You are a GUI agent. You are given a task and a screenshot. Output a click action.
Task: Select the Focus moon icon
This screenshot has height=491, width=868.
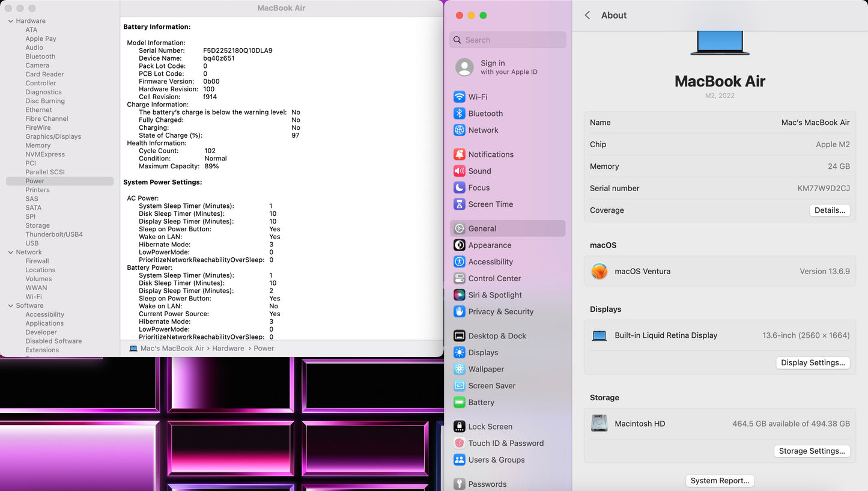pos(460,188)
